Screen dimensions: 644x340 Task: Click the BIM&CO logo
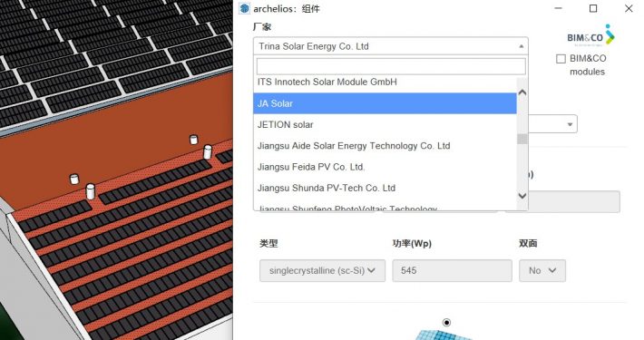(x=590, y=35)
